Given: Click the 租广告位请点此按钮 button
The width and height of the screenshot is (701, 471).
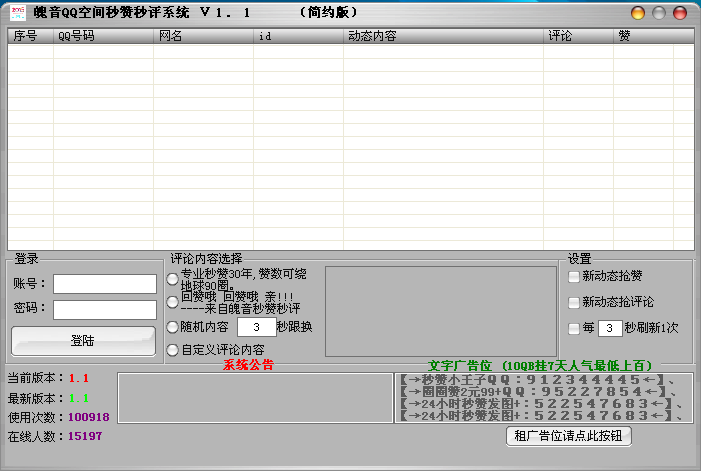Looking at the screenshot, I should click(569, 435).
